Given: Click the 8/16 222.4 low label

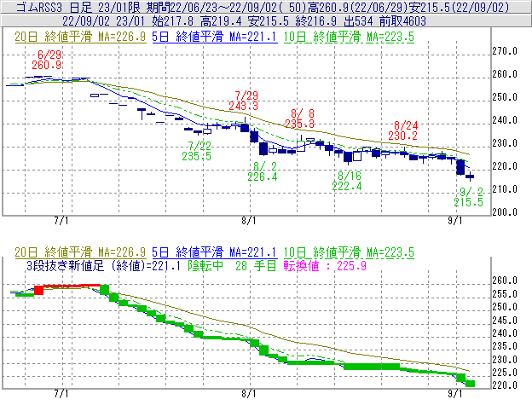Looking at the screenshot, I should pos(347,181).
